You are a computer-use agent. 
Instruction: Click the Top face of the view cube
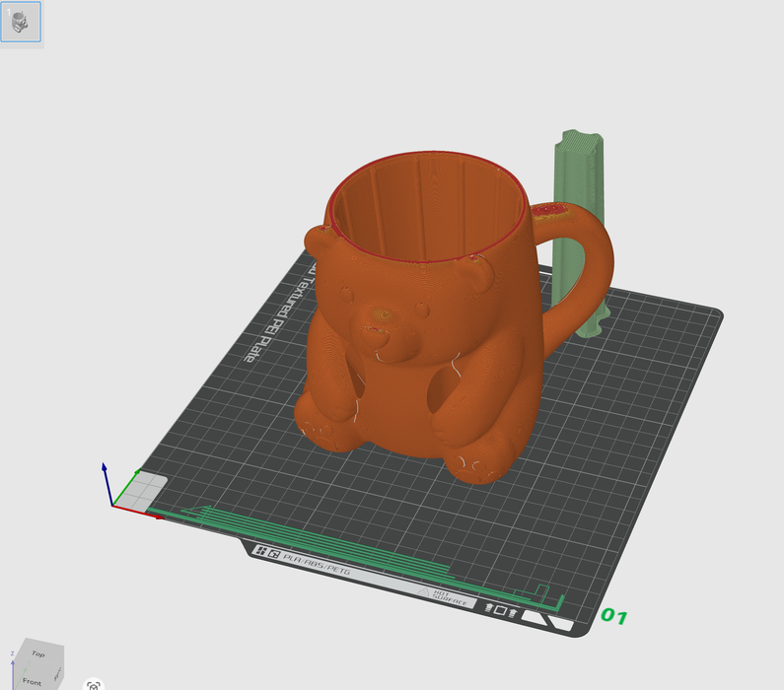point(37,654)
